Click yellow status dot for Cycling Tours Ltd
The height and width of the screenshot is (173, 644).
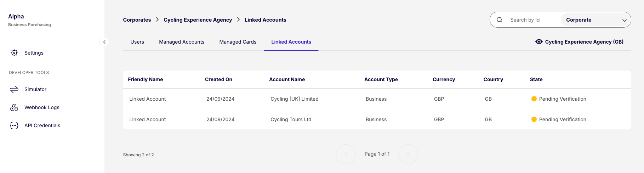[534, 119]
